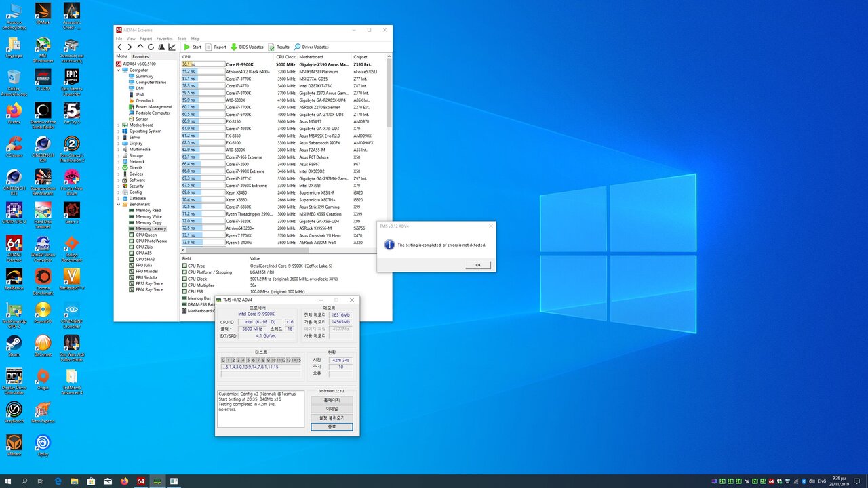Expand the Storage tree node
The width and height of the screenshot is (868, 488).
pos(118,155)
